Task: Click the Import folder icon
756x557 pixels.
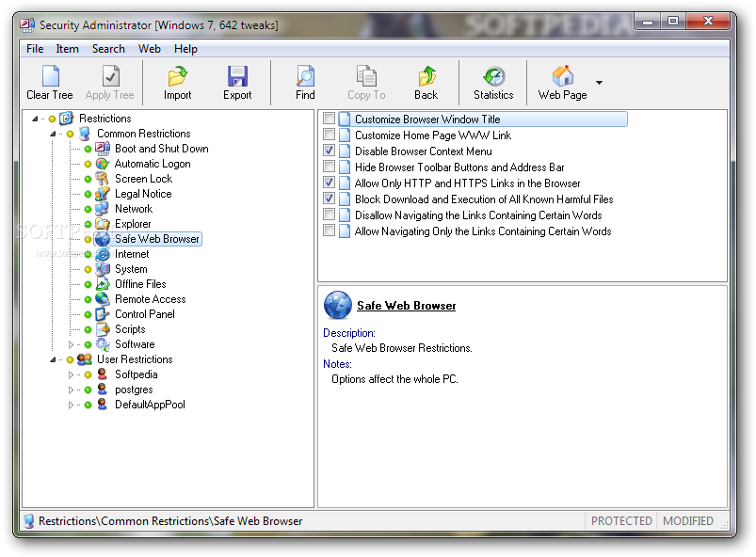Action: coord(177,75)
